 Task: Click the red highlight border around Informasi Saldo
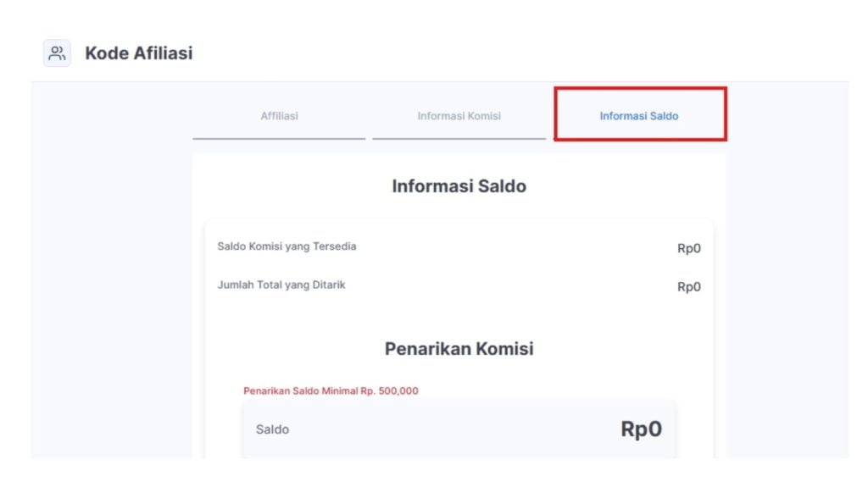point(641,89)
